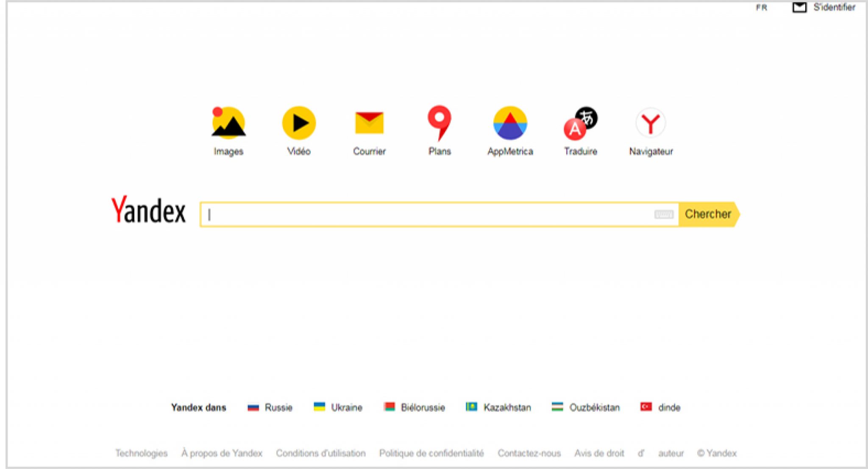
Task: Open the dinde country link
Action: pyautogui.click(x=669, y=408)
